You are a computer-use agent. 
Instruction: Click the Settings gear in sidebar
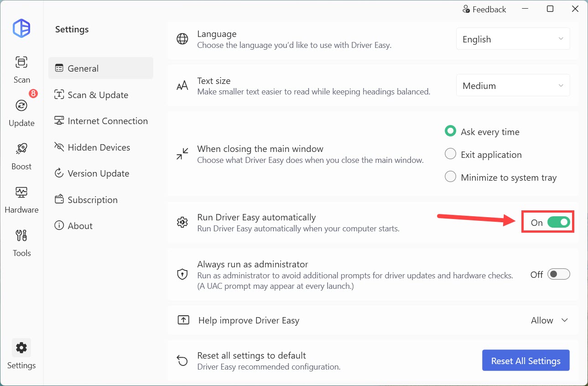pyautogui.click(x=21, y=348)
